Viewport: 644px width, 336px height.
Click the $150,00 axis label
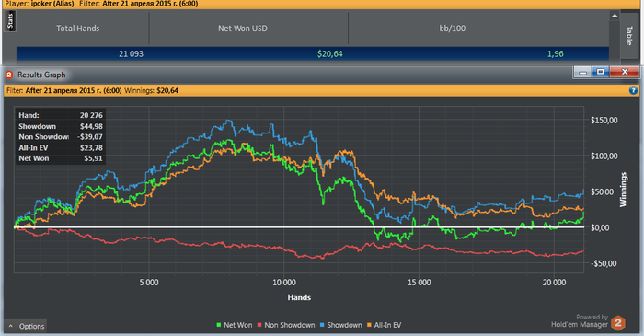click(x=604, y=121)
